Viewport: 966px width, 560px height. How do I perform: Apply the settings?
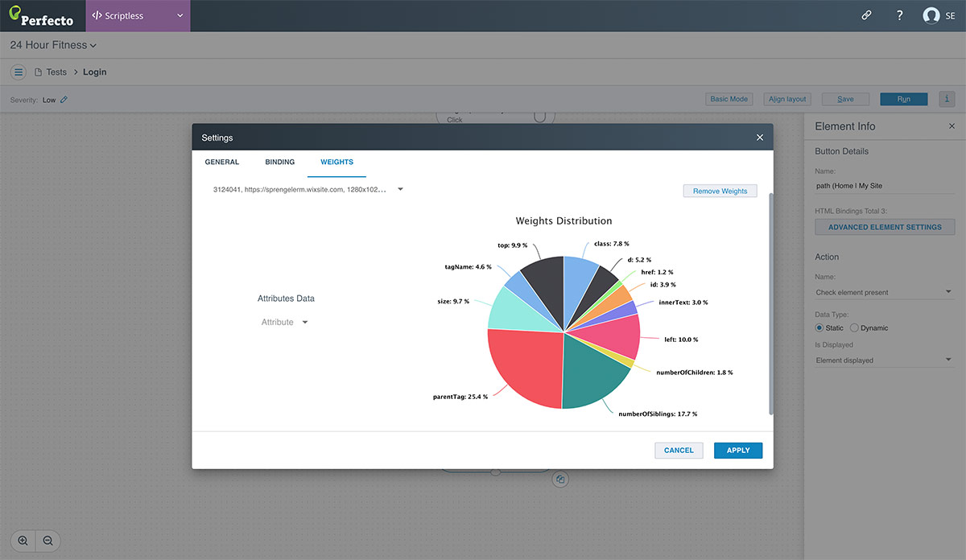(738, 451)
